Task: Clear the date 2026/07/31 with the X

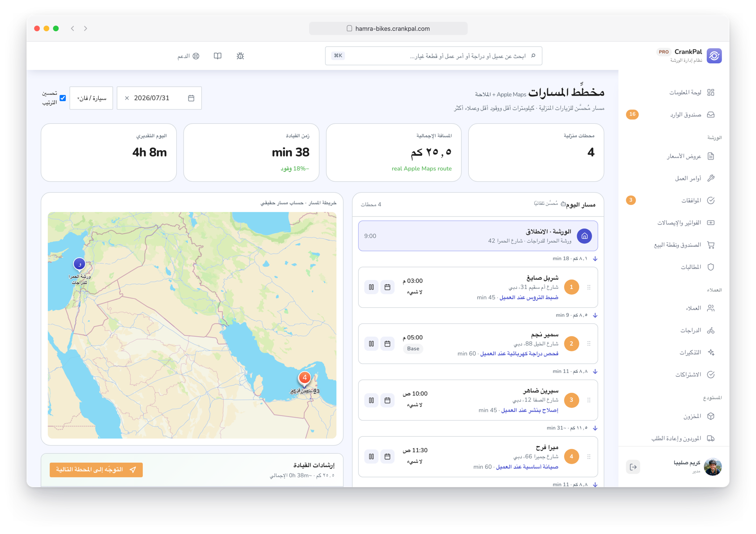Action: point(127,98)
